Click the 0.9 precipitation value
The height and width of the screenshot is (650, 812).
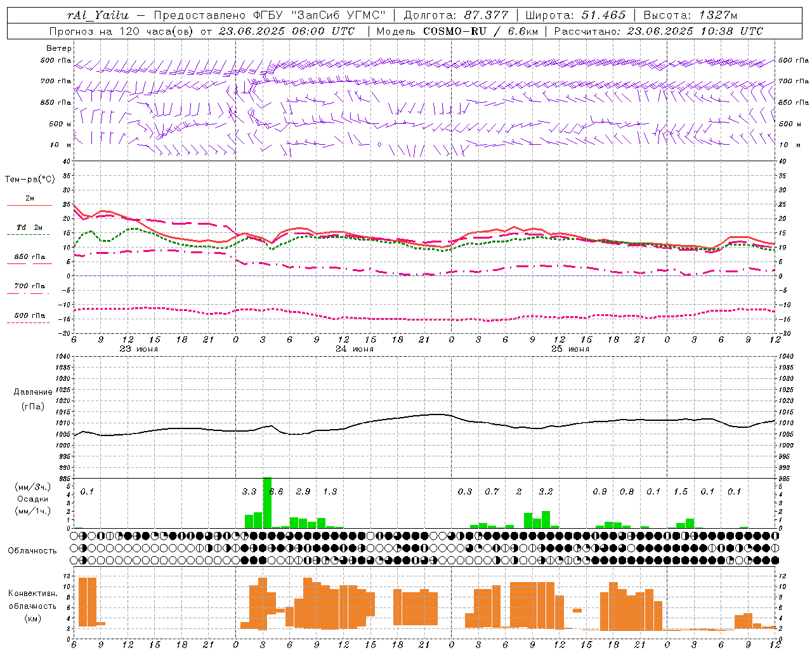pos(599,491)
